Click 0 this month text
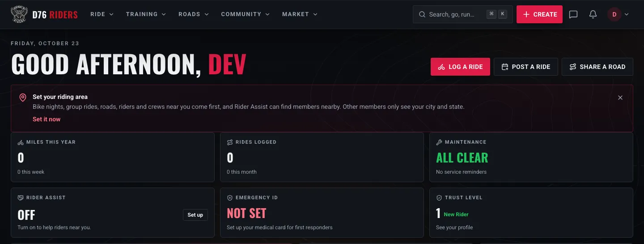 click(241, 172)
